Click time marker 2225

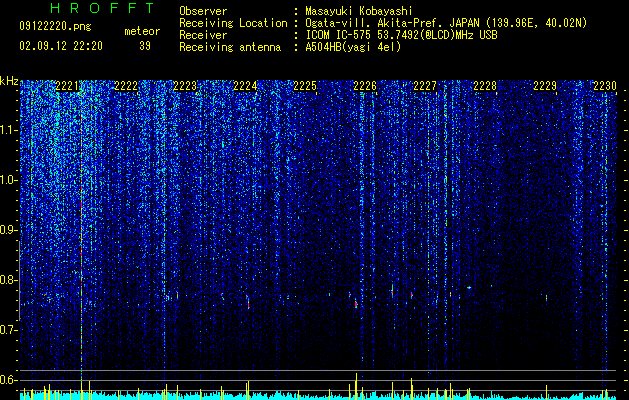click(x=305, y=86)
